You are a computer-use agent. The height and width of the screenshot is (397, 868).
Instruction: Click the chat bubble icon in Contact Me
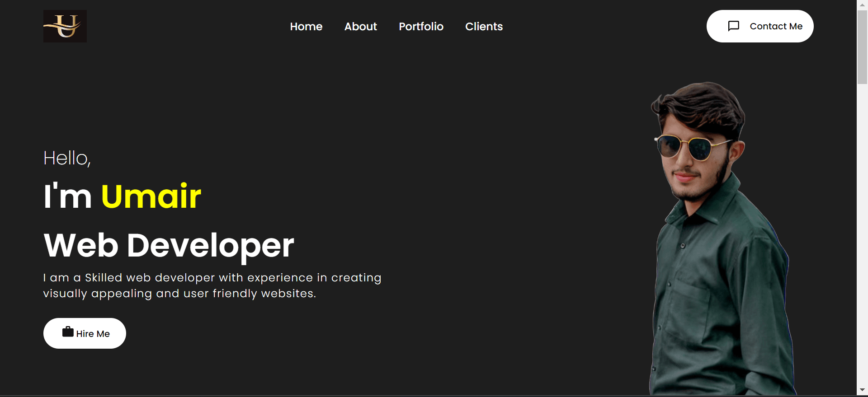point(733,26)
